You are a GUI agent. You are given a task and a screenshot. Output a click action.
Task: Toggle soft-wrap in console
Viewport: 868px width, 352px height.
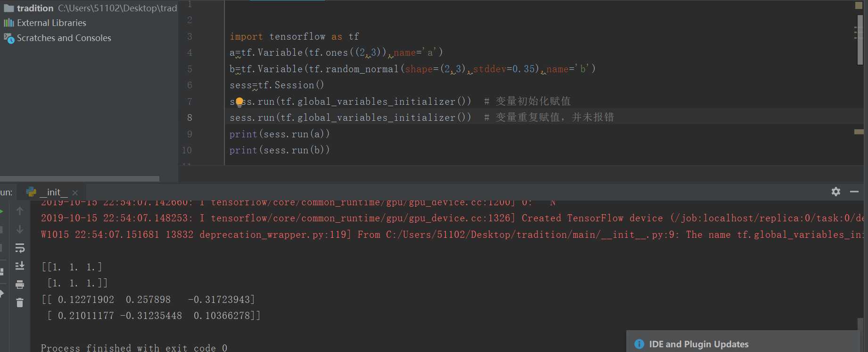(x=20, y=248)
